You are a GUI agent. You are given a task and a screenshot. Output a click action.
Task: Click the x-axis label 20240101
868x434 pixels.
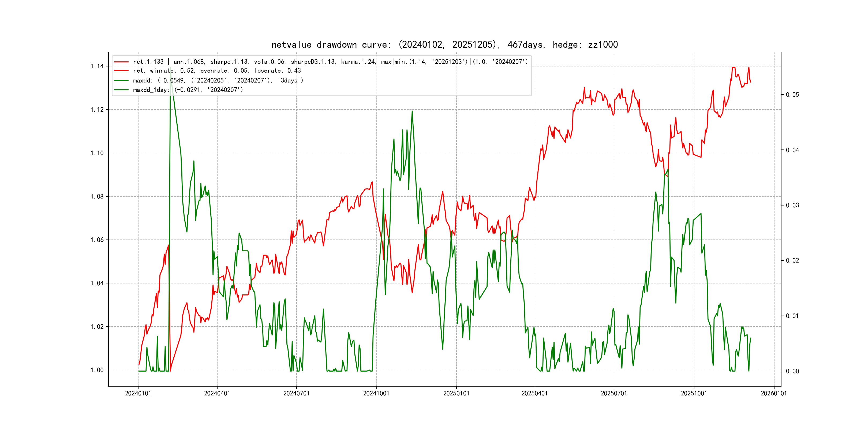click(138, 393)
